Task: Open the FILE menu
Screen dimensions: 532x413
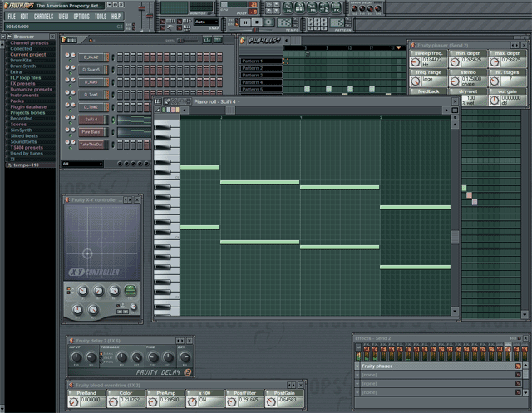Action: tap(12, 17)
